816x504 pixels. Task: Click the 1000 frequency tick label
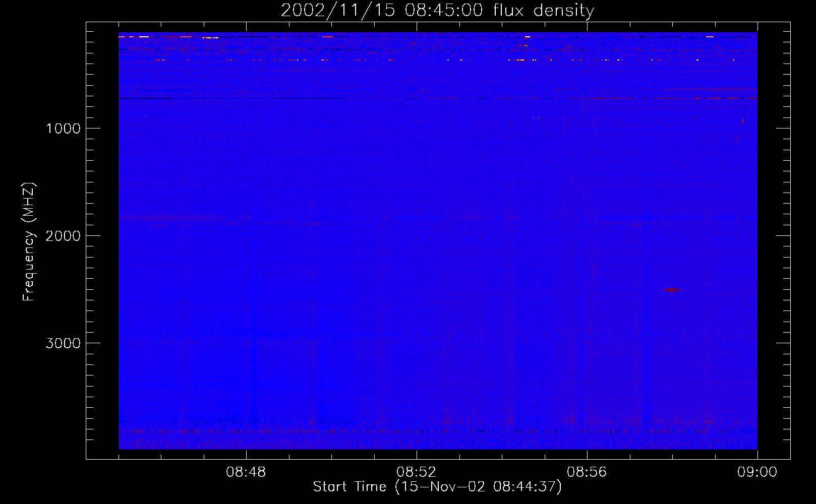tap(63, 129)
